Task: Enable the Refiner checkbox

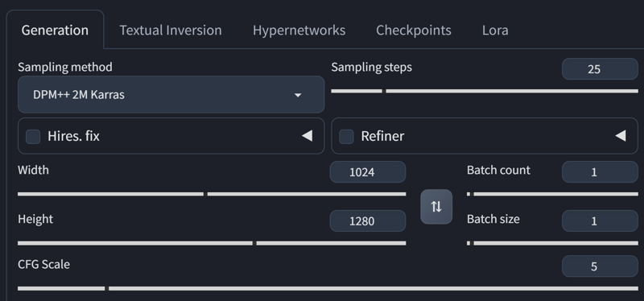Action: [346, 136]
